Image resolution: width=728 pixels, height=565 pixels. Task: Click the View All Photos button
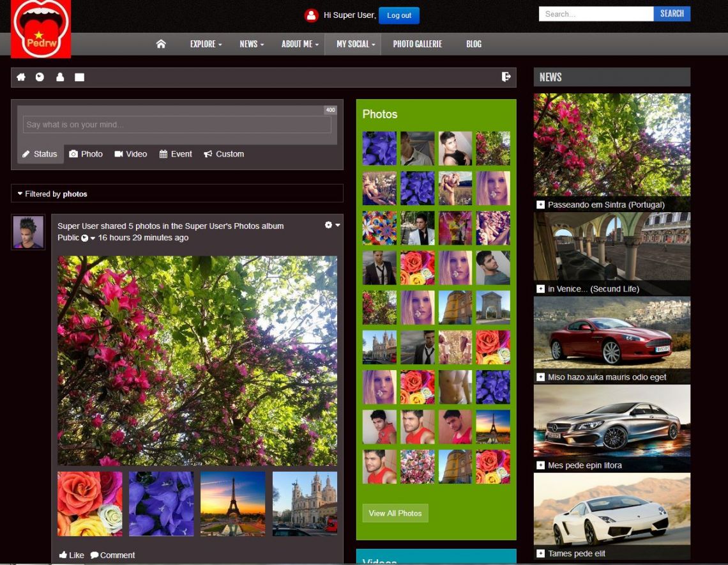tap(395, 513)
